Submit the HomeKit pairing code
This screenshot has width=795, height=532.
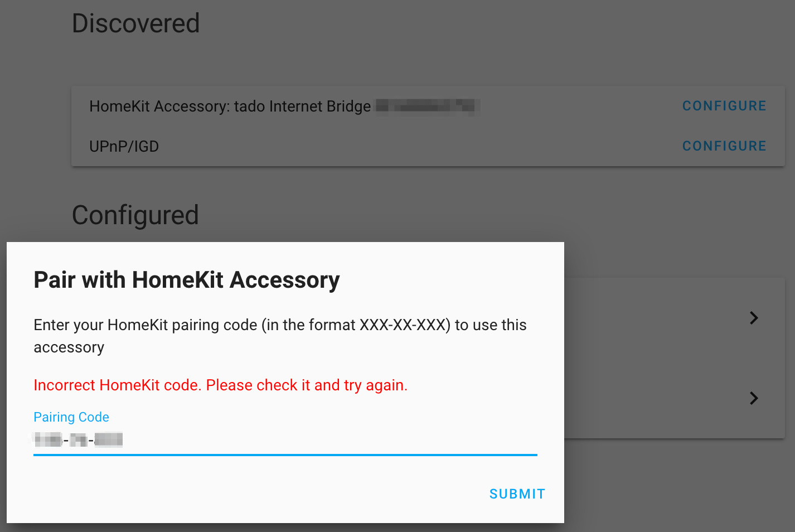(x=517, y=494)
